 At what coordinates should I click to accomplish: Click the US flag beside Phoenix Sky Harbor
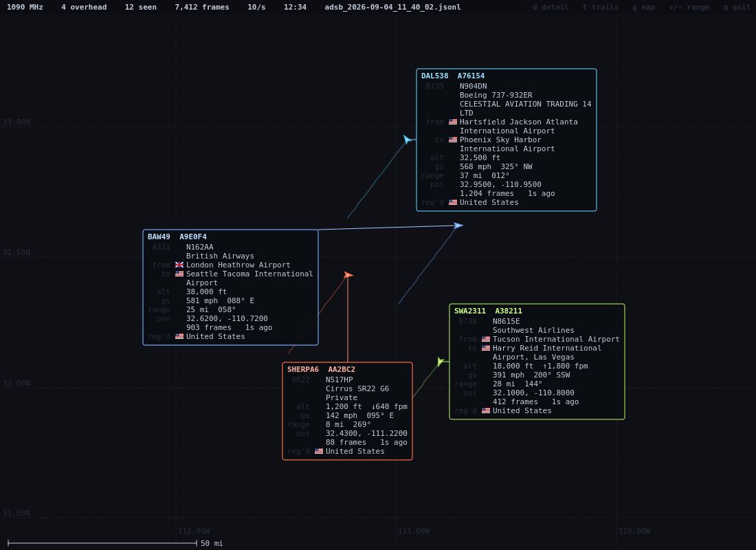tap(453, 140)
